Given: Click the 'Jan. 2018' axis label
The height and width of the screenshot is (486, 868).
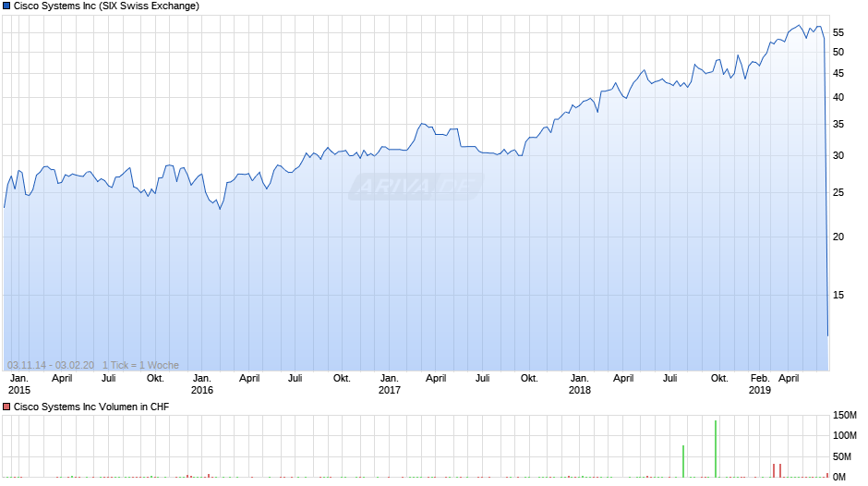Looking at the screenshot, I should pyautogui.click(x=580, y=384).
